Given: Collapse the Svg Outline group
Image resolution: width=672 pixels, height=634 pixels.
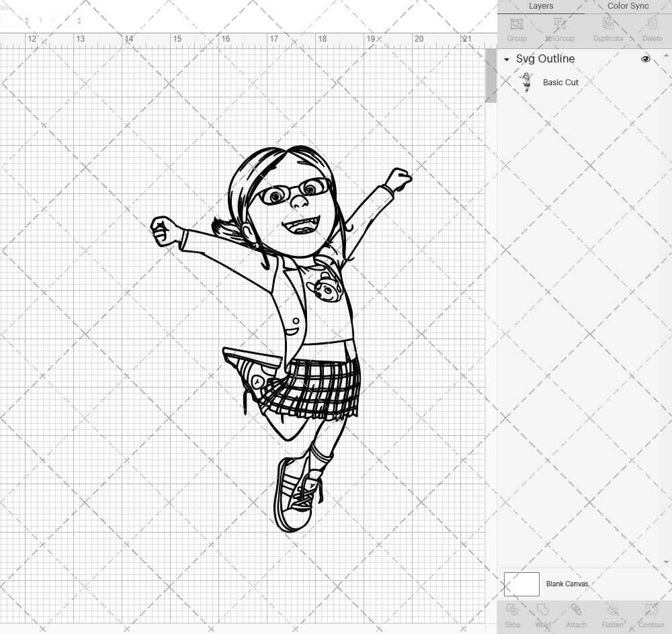Looking at the screenshot, I should (506, 60).
